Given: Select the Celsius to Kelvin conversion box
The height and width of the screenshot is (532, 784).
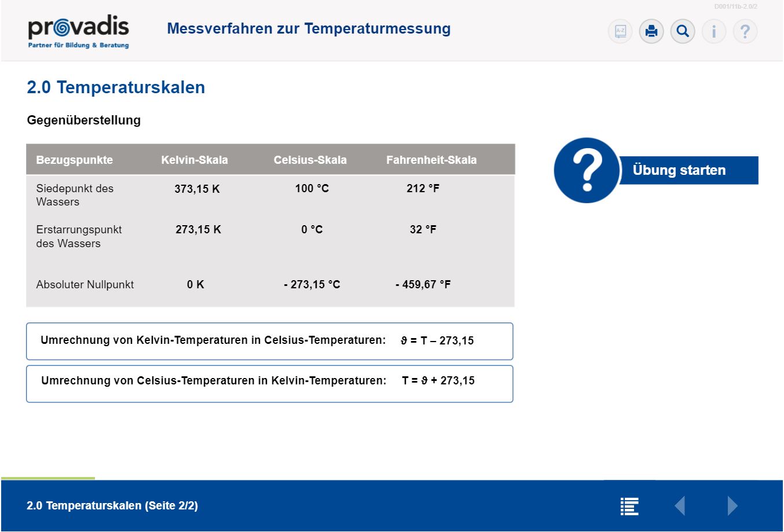Looking at the screenshot, I should coord(269,383).
